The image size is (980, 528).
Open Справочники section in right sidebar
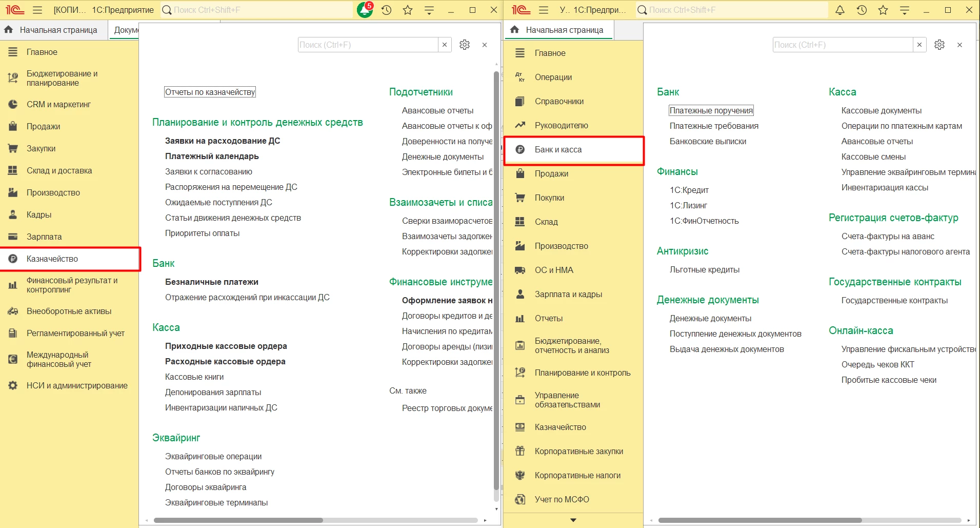point(573,101)
